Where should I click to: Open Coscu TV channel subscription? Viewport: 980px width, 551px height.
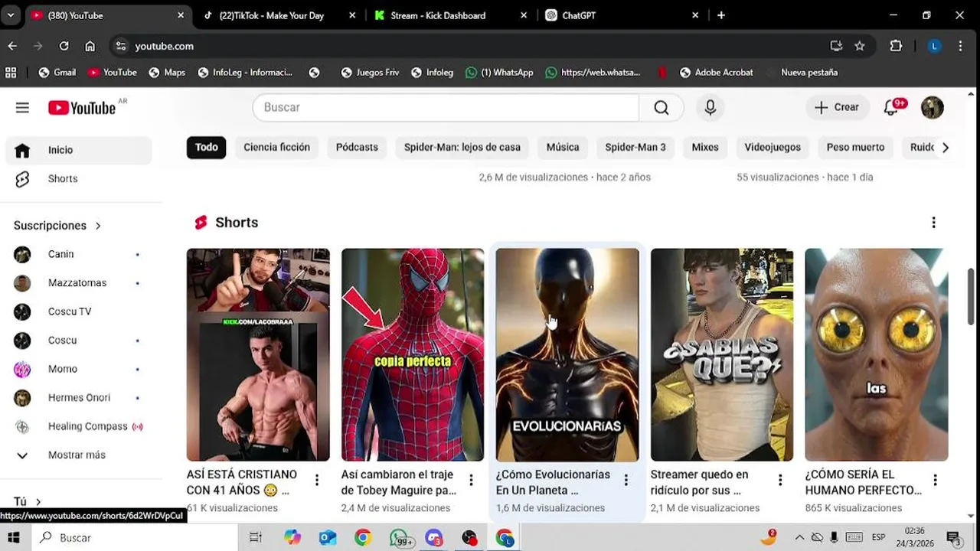(79, 311)
